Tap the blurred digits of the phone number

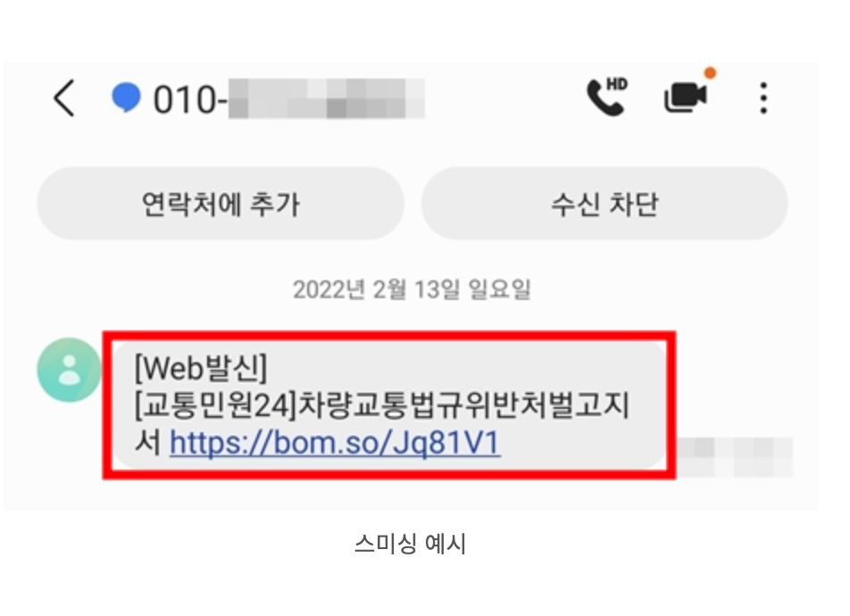pyautogui.click(x=327, y=99)
